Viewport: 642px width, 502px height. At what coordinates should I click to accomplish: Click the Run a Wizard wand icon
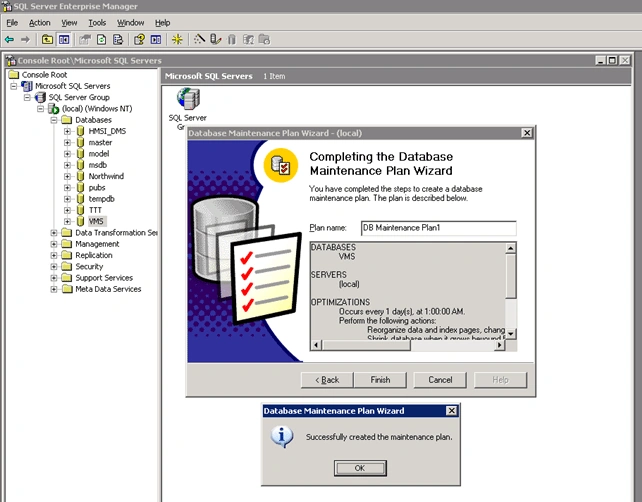click(199, 39)
